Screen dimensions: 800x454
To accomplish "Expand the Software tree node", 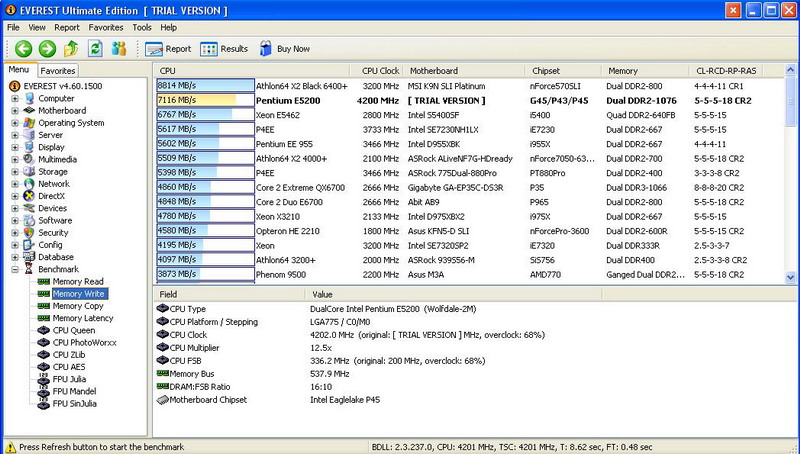I will pos(15,220).
